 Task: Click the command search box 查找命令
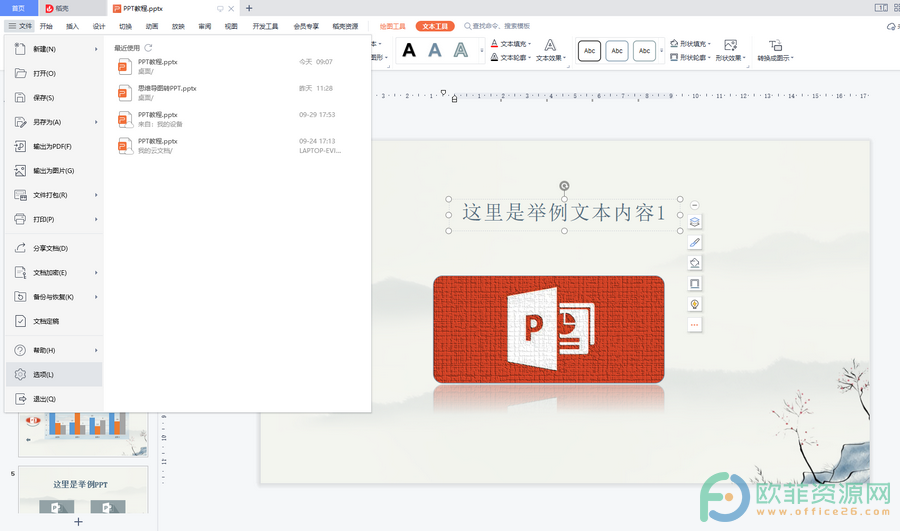498,26
